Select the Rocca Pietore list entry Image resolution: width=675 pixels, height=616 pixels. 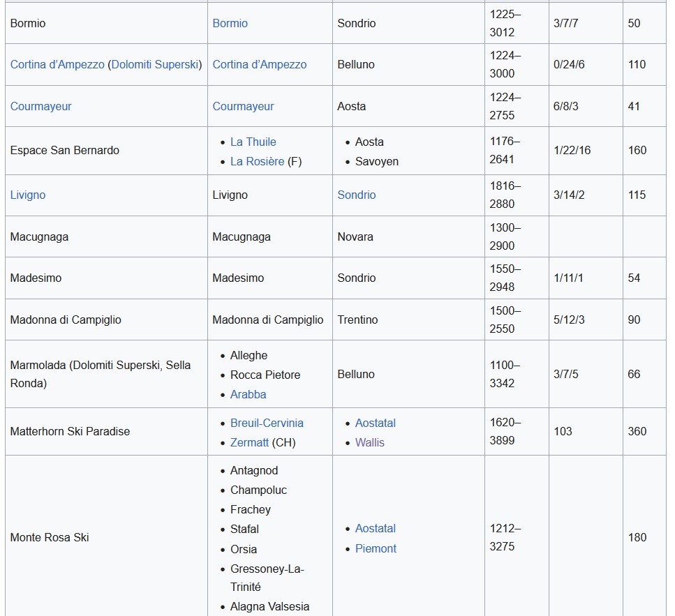pyautogui.click(x=265, y=375)
